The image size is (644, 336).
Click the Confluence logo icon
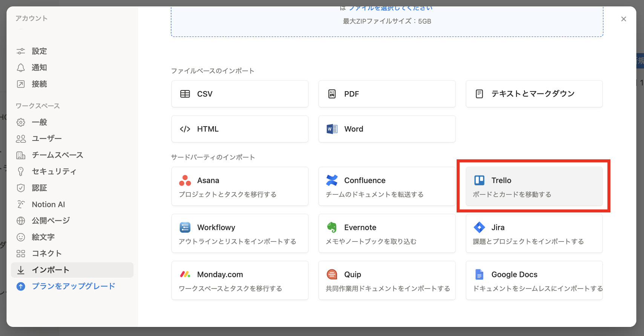(332, 180)
